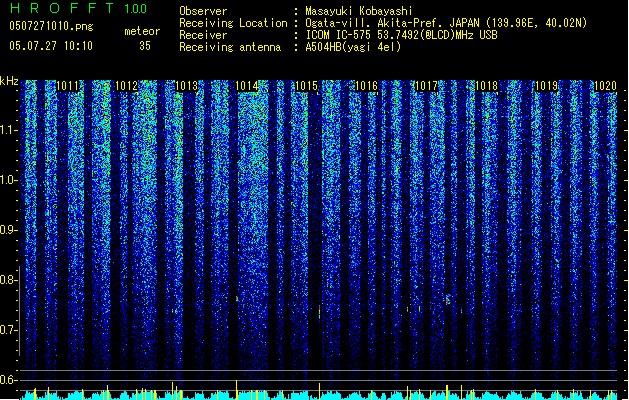Click the red-green meteor echo after 1015

tap(319, 311)
